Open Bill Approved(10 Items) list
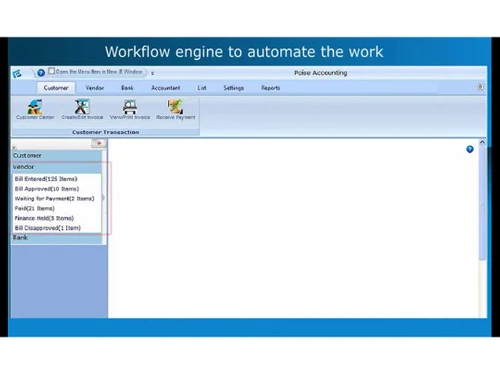 (47, 189)
